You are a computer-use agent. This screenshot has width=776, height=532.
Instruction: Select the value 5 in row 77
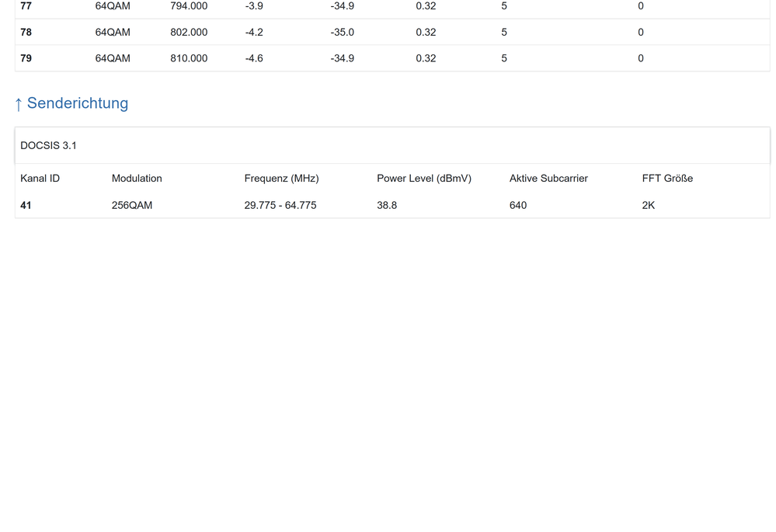[504, 6]
